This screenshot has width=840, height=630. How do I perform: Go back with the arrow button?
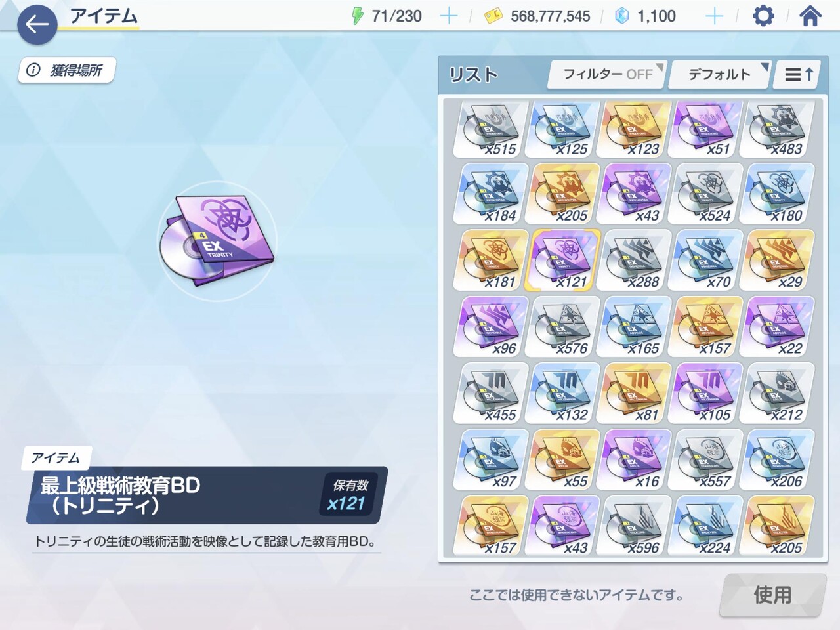(37, 25)
